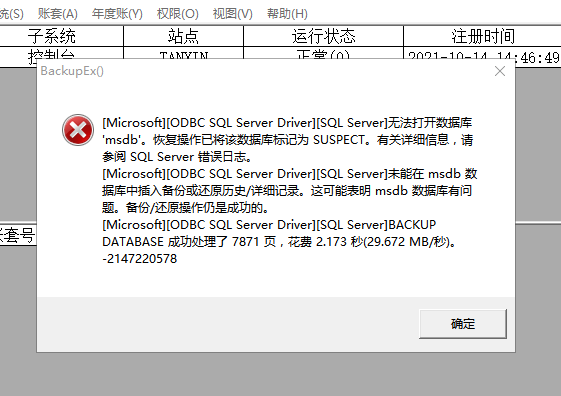Click the red error icon in the dialog

tap(78, 130)
